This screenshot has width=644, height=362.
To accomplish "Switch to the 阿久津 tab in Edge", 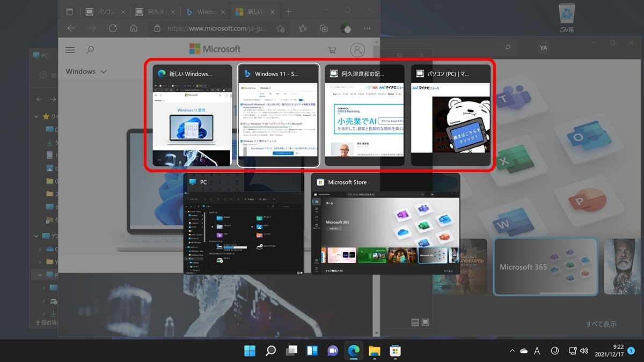I will tap(156, 11).
